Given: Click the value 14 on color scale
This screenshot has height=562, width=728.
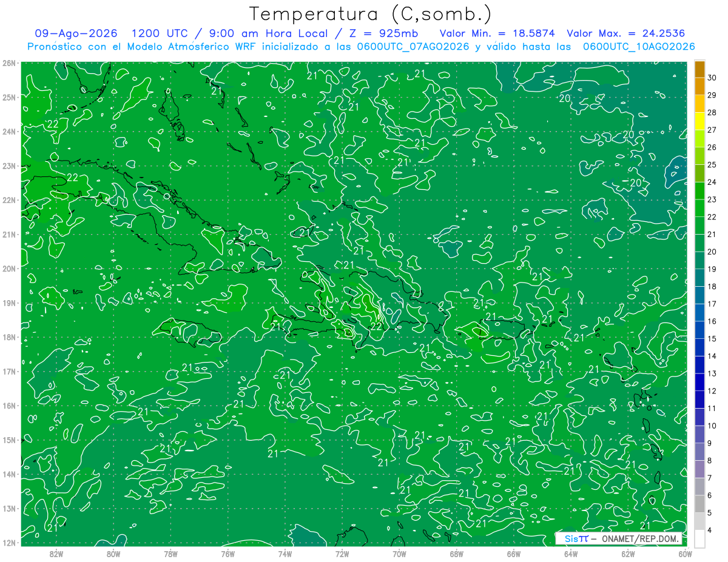Looking at the screenshot, I should (712, 356).
